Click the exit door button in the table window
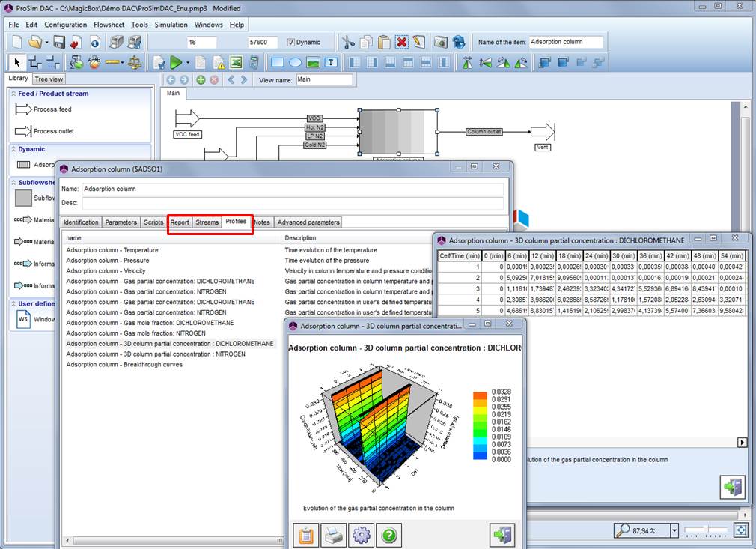The image size is (756, 549). coord(732,487)
